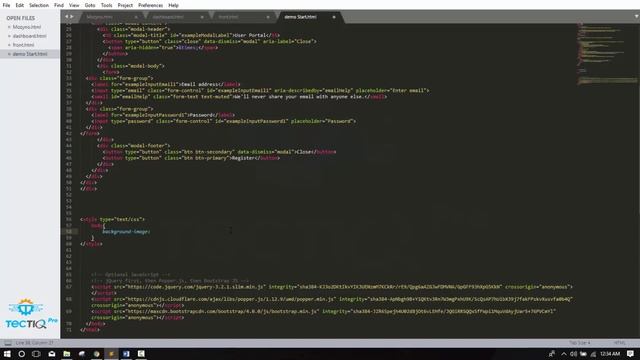Close the front.html tab
The width and height of the screenshot is (640, 360).
(x=268, y=17)
